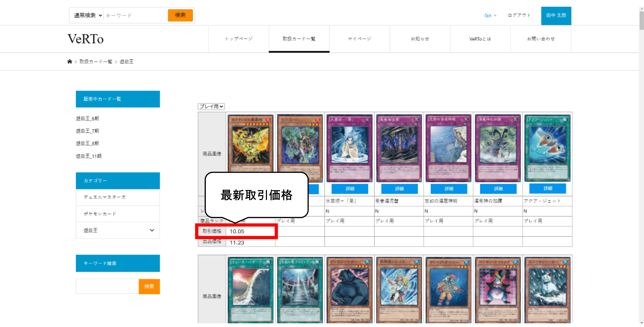644x327 pixels.
Task: Open 田中 太郎 user account button
Action: pos(556,16)
